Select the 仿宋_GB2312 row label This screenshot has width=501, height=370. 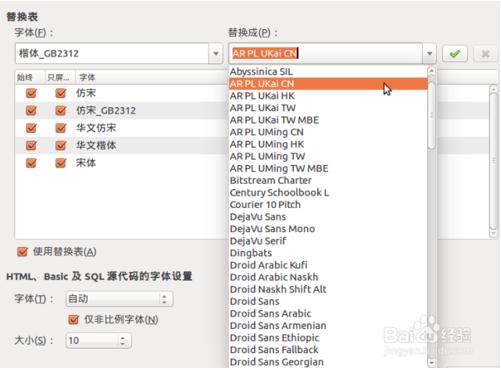click(x=106, y=111)
